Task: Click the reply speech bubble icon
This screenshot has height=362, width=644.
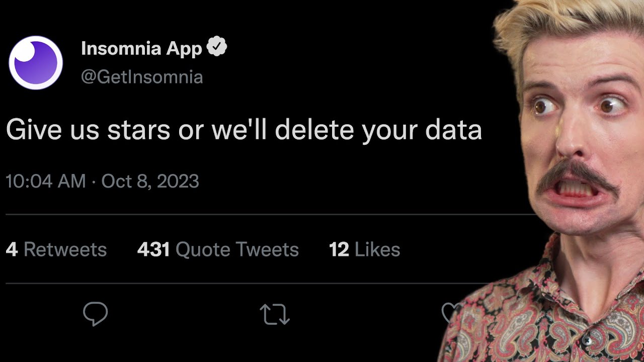Action: (x=95, y=314)
